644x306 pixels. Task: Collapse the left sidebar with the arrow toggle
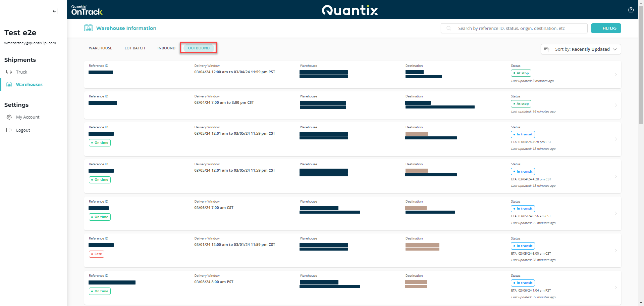55,11
